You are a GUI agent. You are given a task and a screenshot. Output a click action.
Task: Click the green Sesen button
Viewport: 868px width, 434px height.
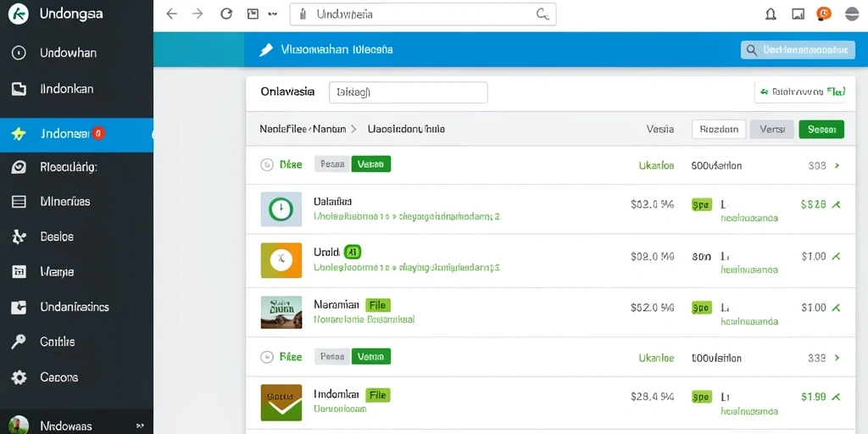click(x=821, y=130)
